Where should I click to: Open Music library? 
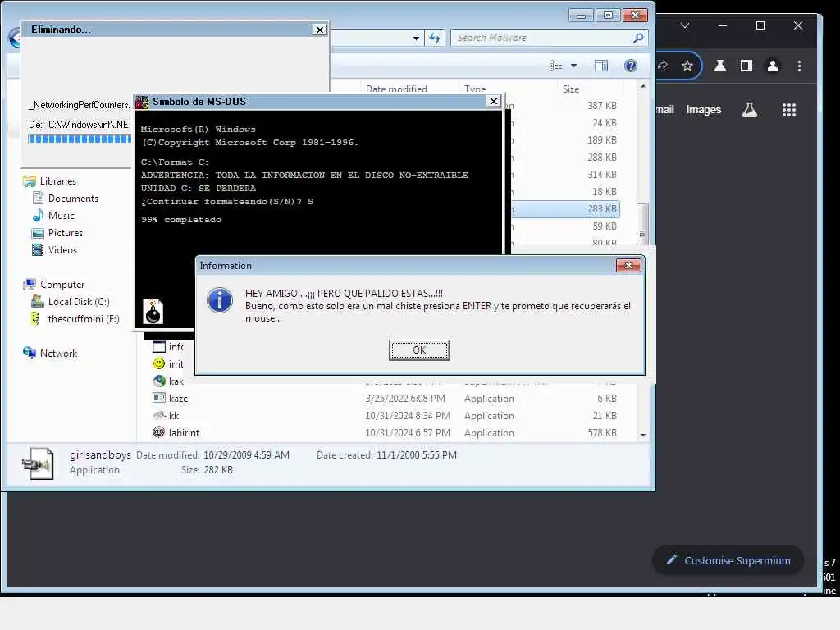click(x=61, y=216)
